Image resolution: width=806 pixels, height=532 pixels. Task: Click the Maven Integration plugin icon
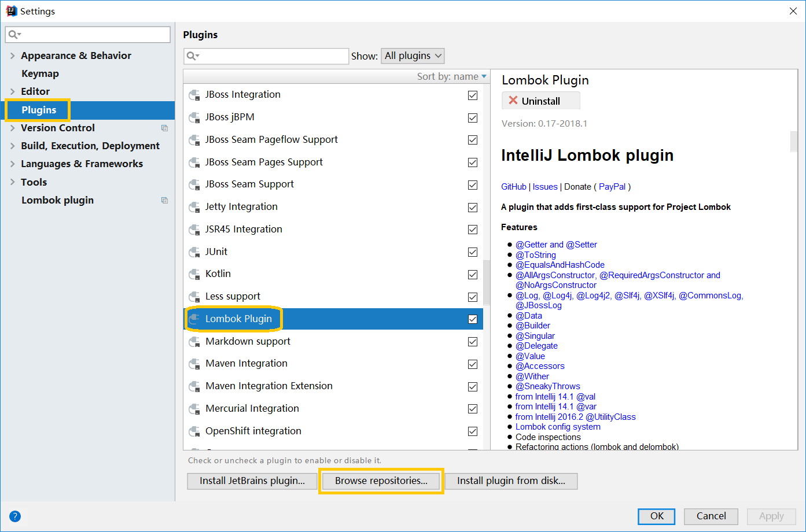click(x=194, y=364)
